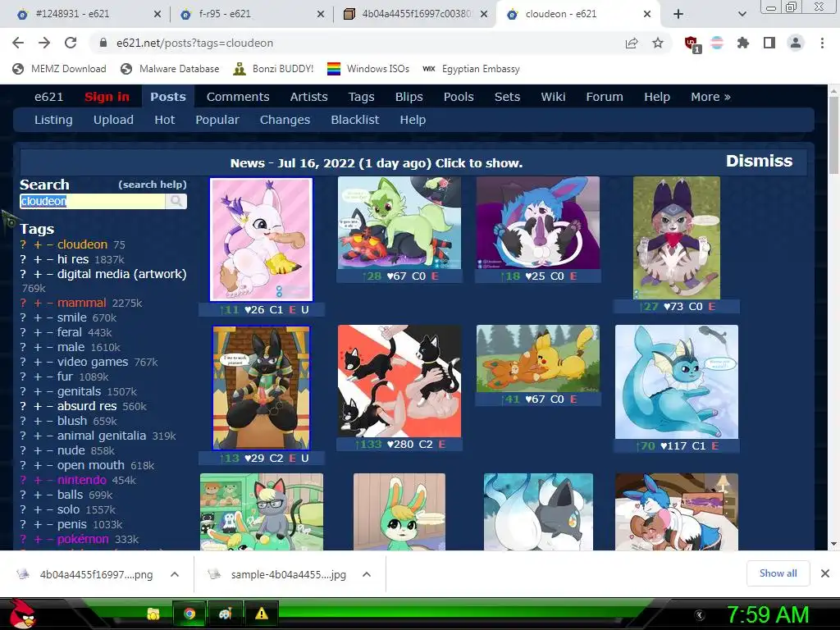840x630 pixels.
Task: Click the Chrome icon in the taskbar
Action: point(189,614)
